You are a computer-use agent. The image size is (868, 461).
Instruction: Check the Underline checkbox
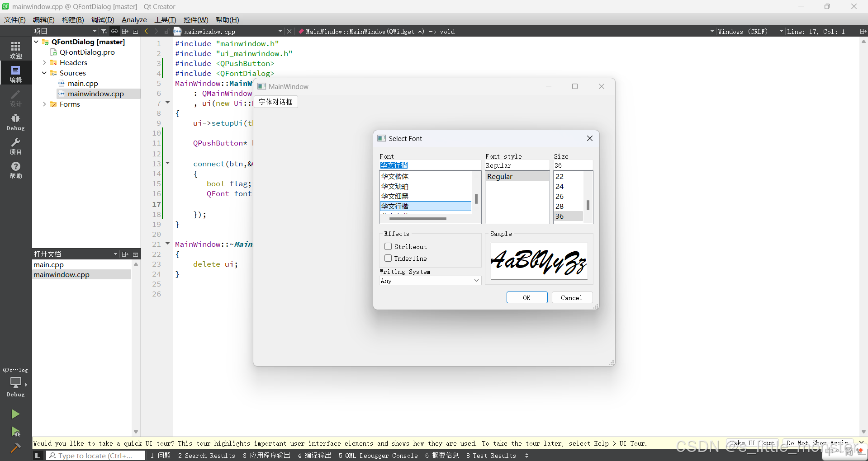pos(388,258)
